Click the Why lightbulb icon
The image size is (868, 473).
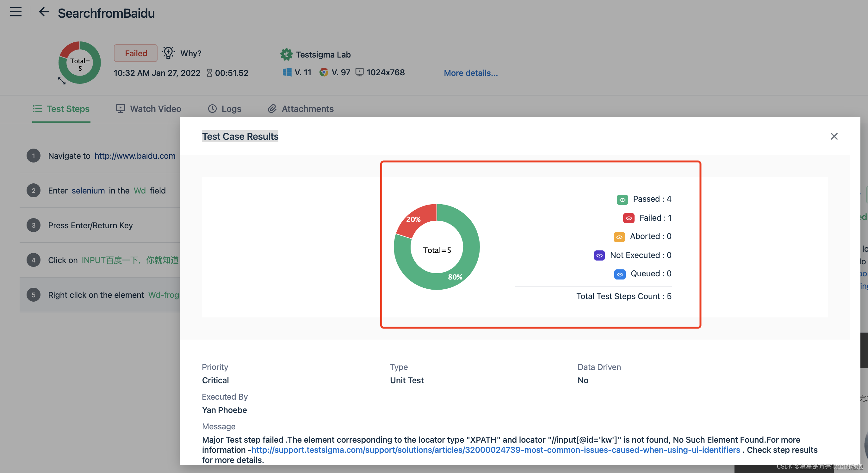point(168,53)
